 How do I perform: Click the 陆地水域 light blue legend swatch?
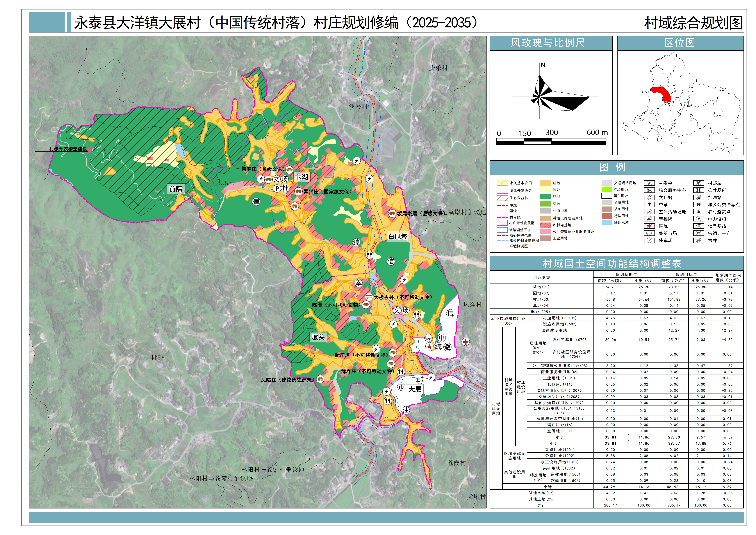pos(606,223)
